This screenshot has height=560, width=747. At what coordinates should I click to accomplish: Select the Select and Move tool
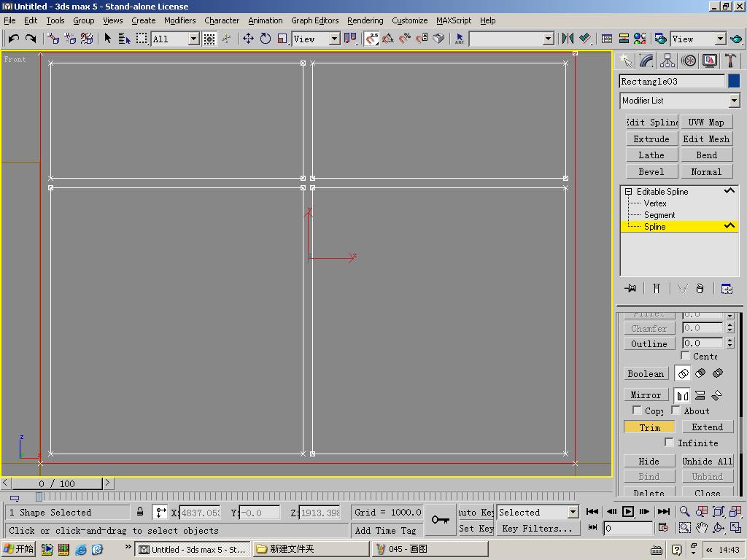point(248,39)
